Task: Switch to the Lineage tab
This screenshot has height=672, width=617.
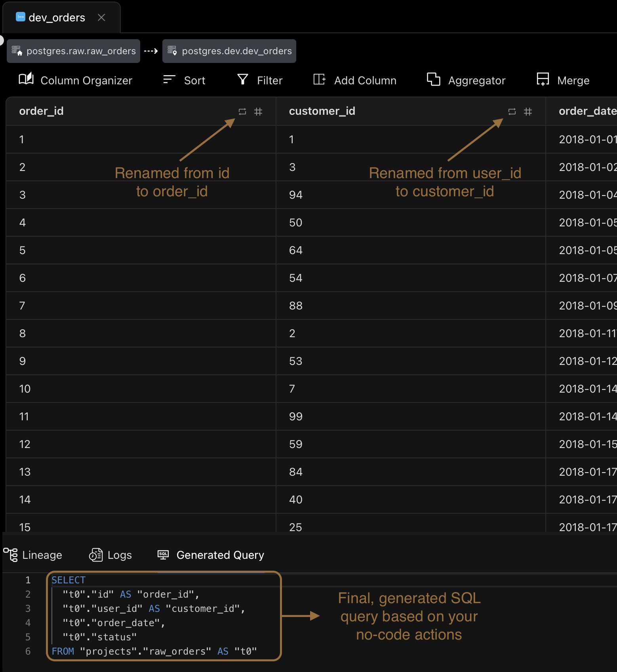Action: 33,555
